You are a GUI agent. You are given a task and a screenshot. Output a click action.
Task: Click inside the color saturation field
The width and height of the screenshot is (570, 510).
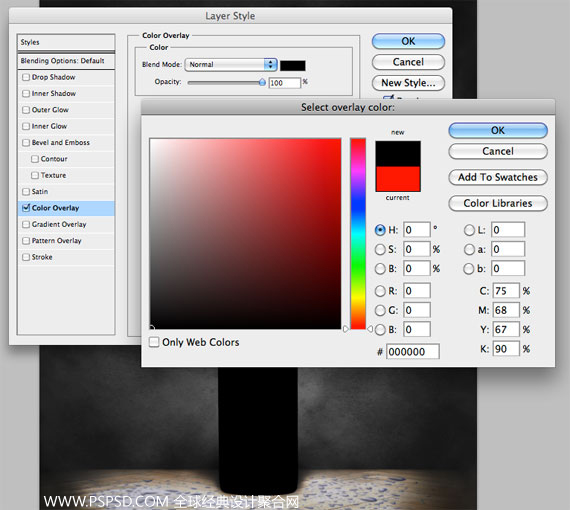[245, 234]
